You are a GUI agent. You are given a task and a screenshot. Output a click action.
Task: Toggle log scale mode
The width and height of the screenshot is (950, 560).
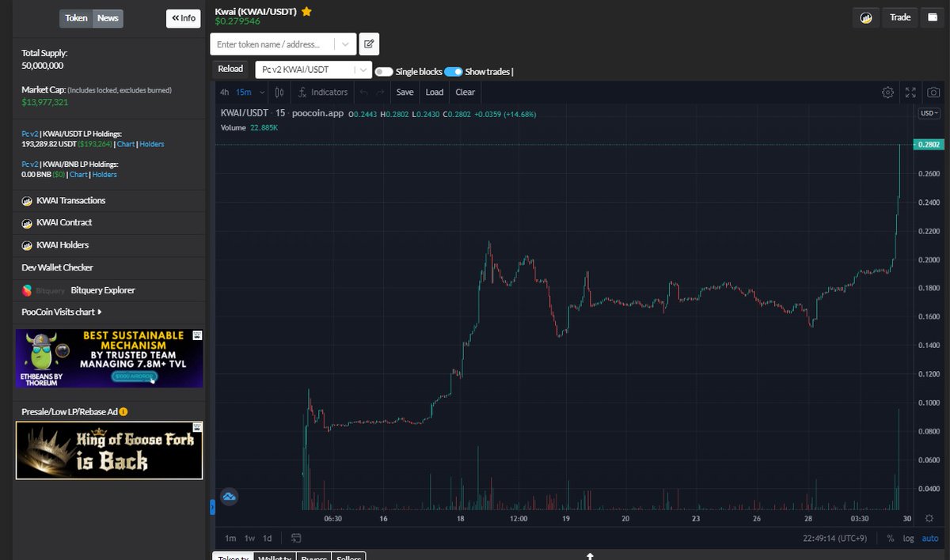pos(908,538)
